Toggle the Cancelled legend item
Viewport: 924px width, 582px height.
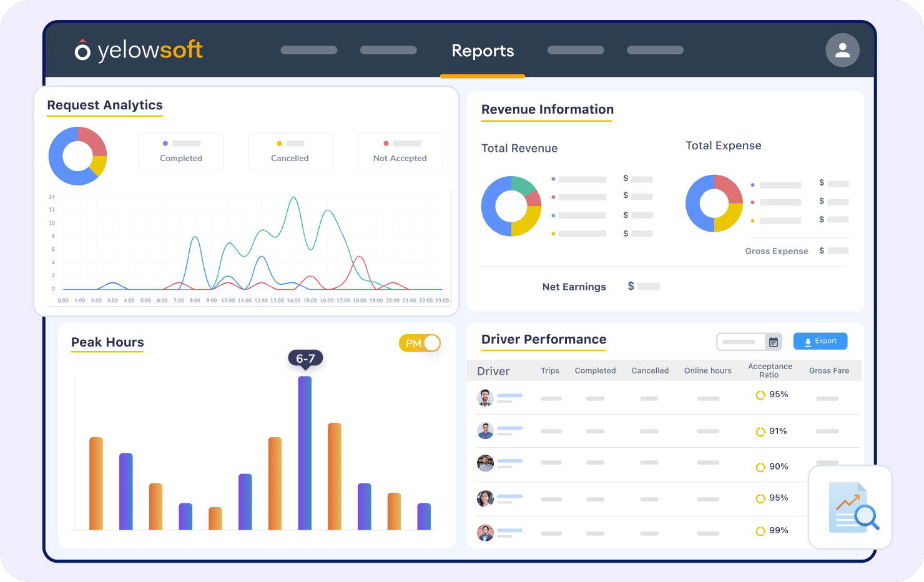coord(290,151)
